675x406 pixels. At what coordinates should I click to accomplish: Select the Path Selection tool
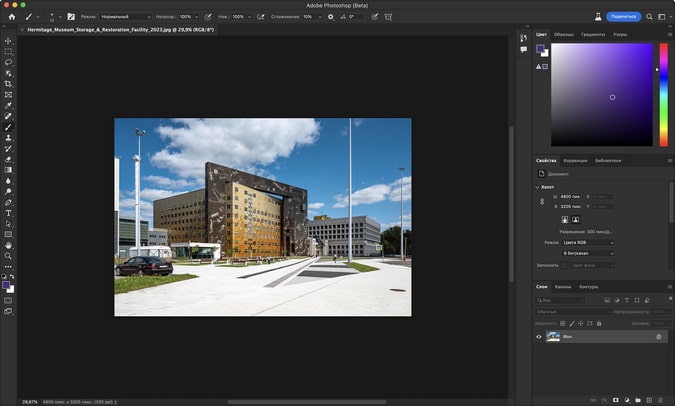(8, 224)
